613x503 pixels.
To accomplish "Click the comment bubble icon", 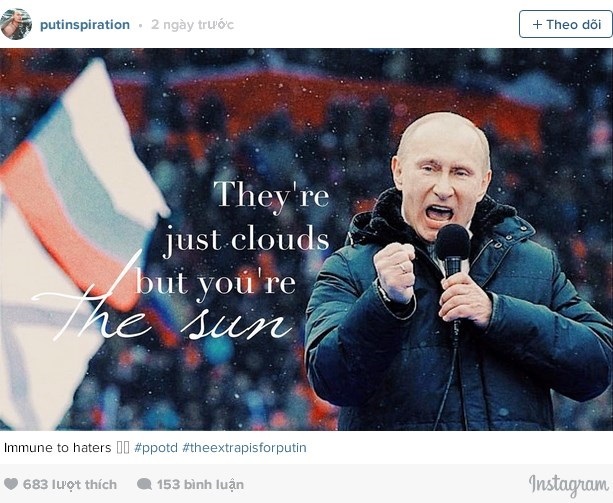I will click(x=144, y=484).
